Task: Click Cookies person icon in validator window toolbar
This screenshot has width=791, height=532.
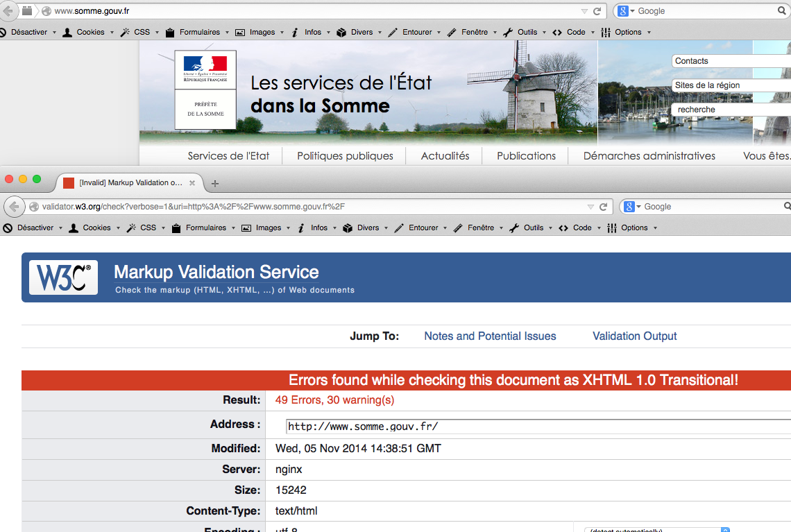Action: pos(74,228)
